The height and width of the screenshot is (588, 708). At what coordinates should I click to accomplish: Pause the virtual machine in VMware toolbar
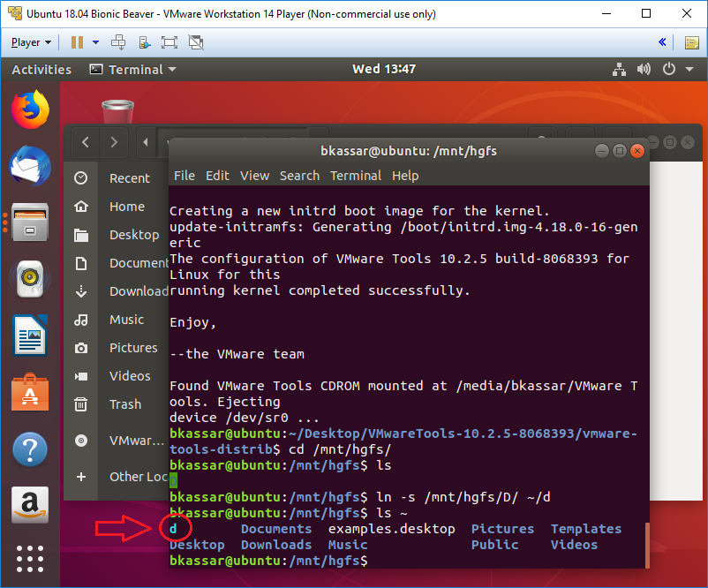(77, 42)
